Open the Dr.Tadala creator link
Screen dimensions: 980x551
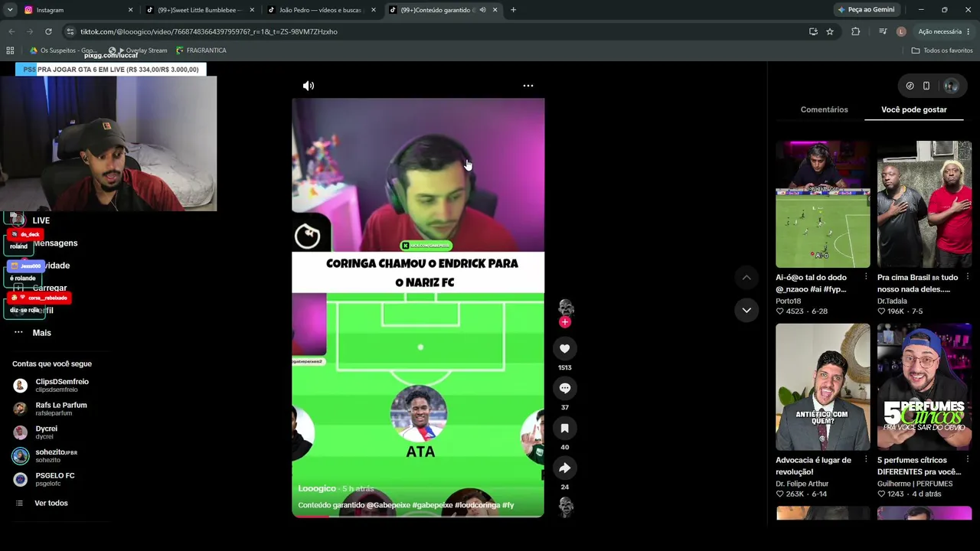point(892,301)
